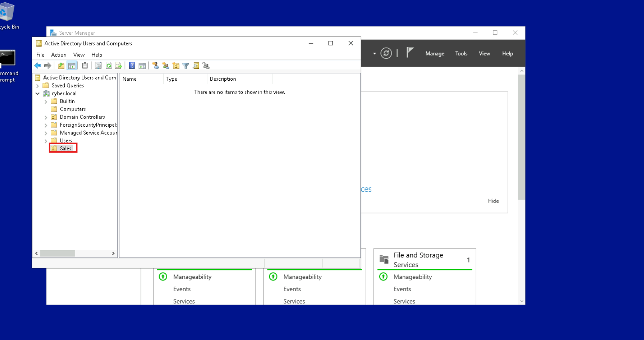Open Recycle Bin desktop icon
Screen dimensions: 644x340
(7, 11)
